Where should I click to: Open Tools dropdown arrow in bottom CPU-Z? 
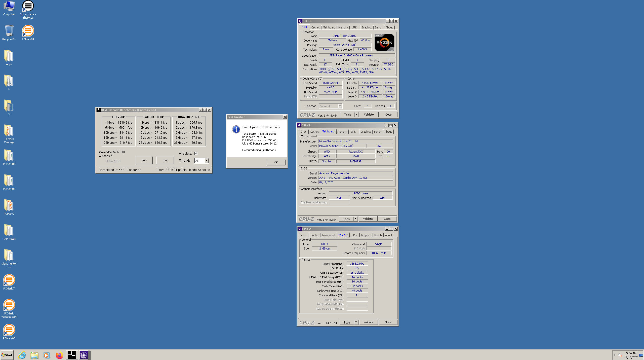pos(356,322)
